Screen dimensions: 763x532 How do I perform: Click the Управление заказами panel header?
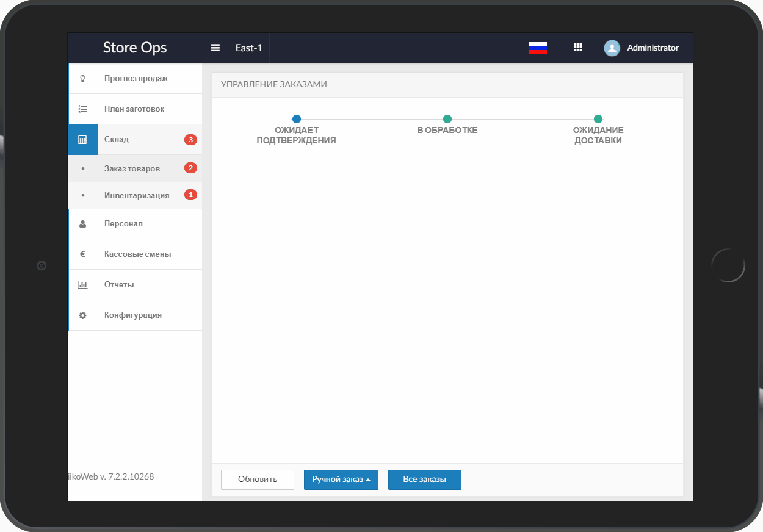click(x=447, y=85)
